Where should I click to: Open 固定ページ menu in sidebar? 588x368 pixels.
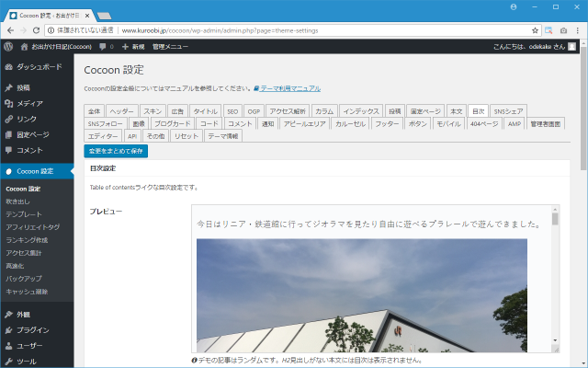pyautogui.click(x=37, y=135)
